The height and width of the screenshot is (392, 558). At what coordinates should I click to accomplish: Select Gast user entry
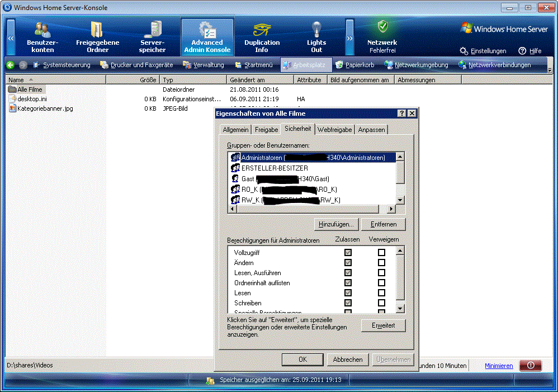(x=280, y=179)
